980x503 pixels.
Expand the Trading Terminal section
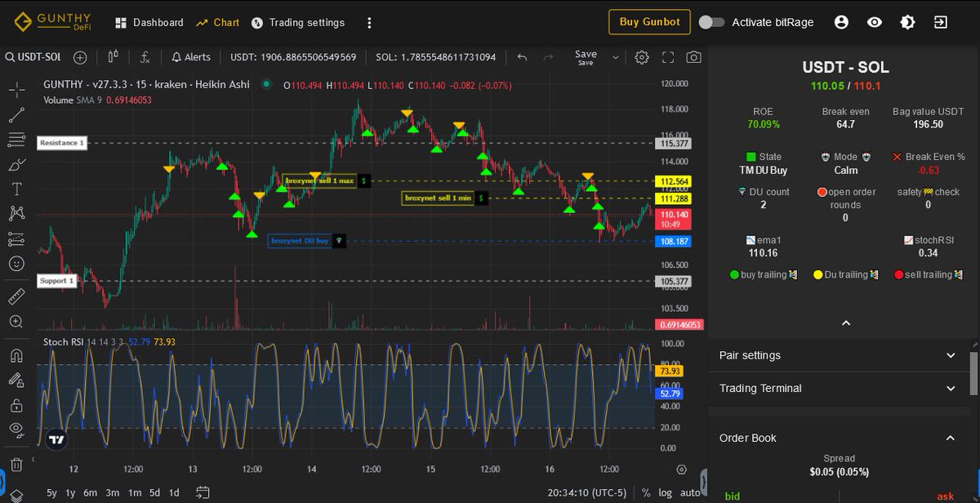(838, 388)
